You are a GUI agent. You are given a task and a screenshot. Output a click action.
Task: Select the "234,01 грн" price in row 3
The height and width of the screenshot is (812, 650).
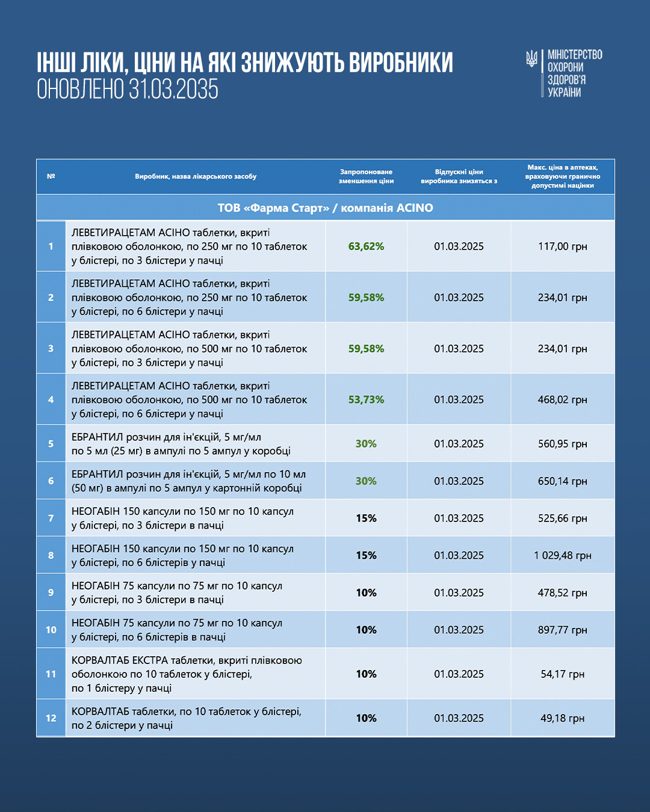click(x=563, y=348)
